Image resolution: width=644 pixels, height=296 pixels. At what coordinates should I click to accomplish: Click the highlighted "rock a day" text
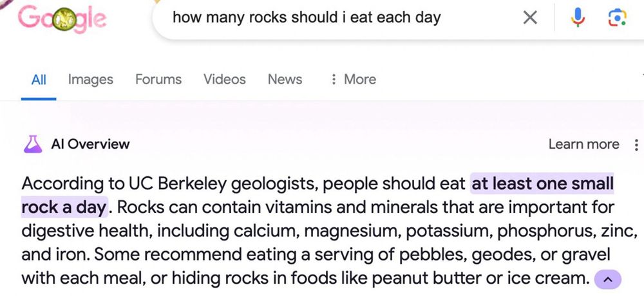click(x=63, y=208)
